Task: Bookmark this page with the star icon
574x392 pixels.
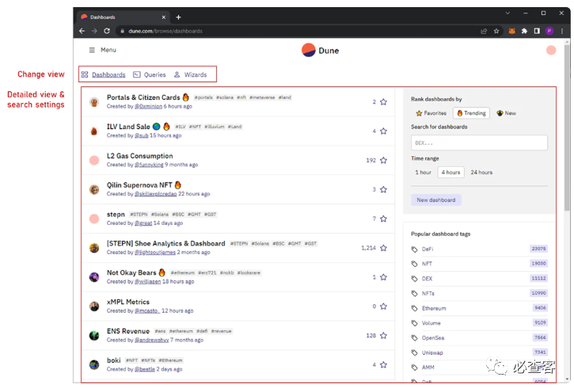Action: [496, 31]
